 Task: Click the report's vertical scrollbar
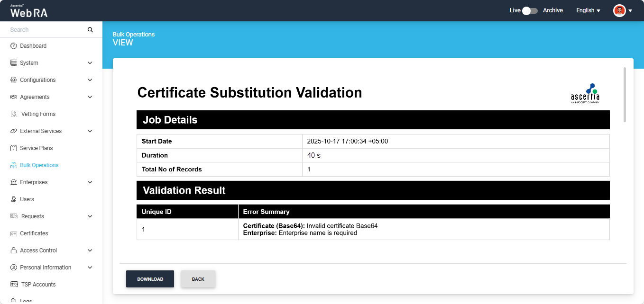(625, 95)
